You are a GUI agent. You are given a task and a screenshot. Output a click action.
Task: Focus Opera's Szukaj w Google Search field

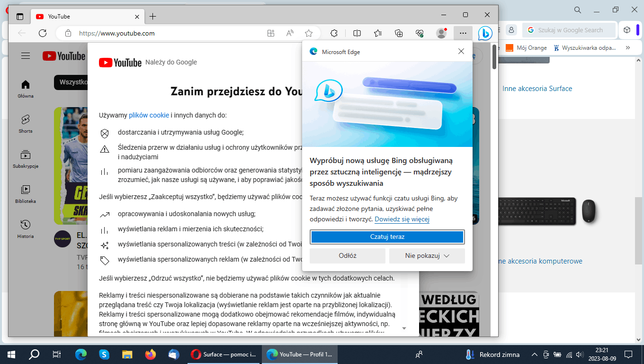[x=570, y=30]
